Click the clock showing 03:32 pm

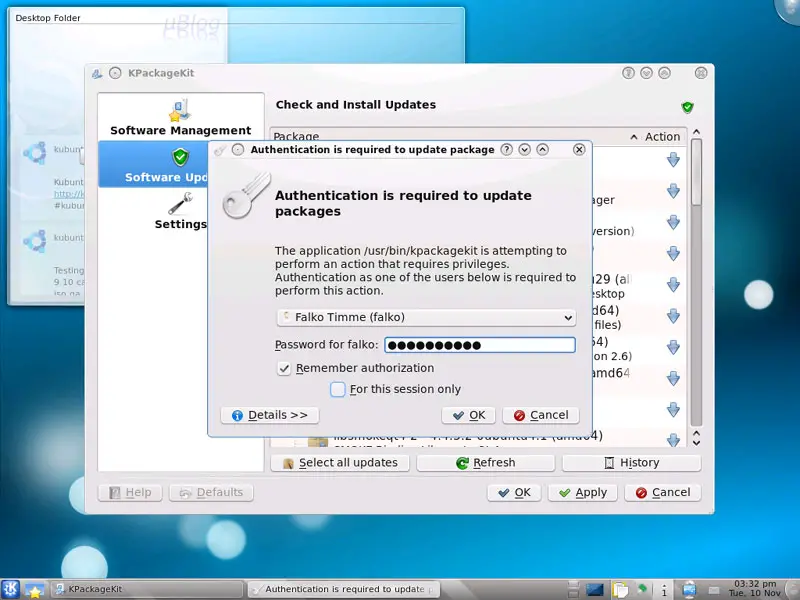pyautogui.click(x=756, y=589)
